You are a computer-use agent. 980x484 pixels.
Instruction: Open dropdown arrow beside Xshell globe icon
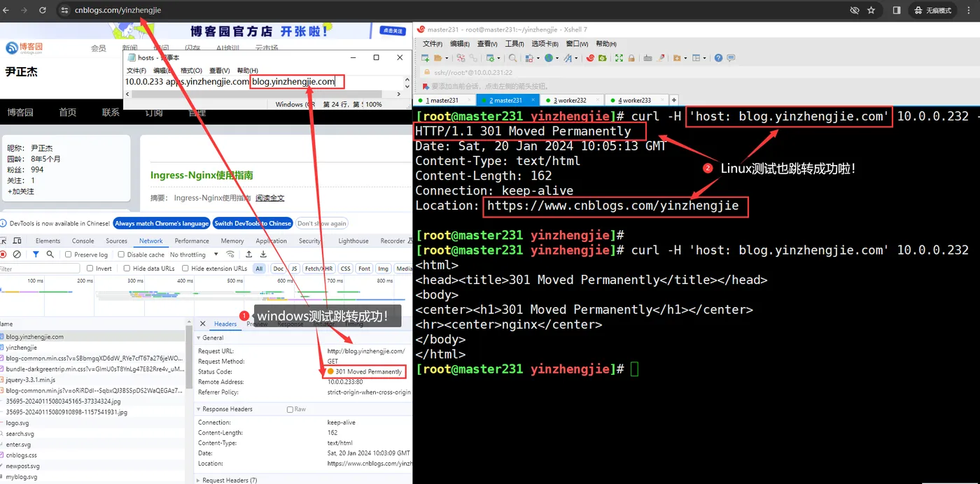pyautogui.click(x=556, y=58)
